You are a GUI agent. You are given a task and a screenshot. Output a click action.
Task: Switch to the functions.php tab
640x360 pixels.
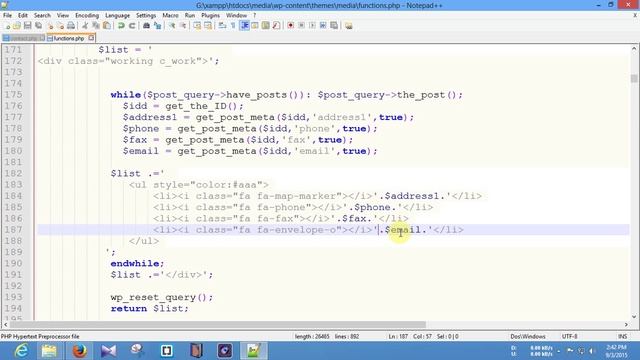point(69,38)
